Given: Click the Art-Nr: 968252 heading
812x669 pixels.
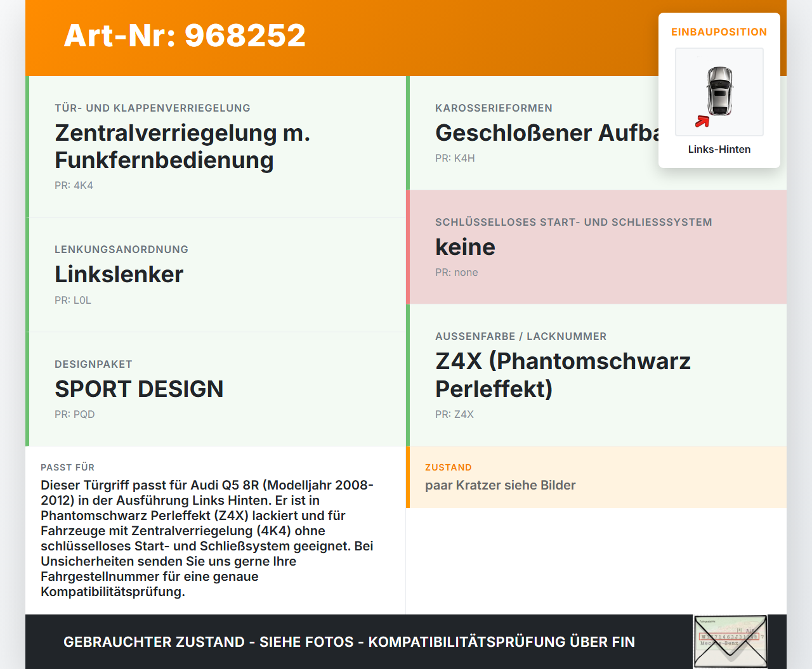Looking at the screenshot, I should 184,36.
